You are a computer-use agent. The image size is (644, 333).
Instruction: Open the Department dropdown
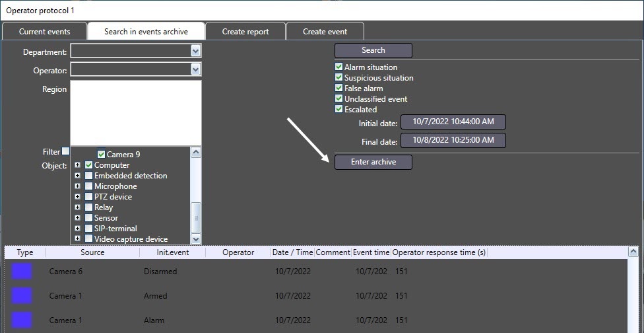[195, 51]
